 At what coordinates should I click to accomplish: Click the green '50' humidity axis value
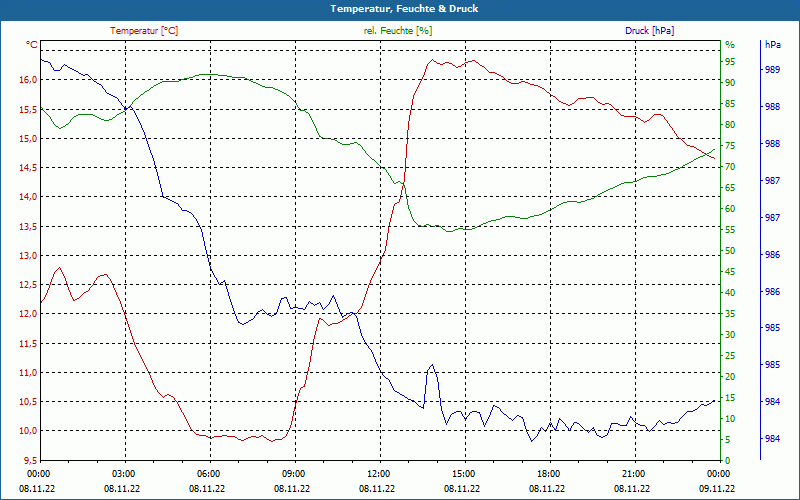coord(730,251)
